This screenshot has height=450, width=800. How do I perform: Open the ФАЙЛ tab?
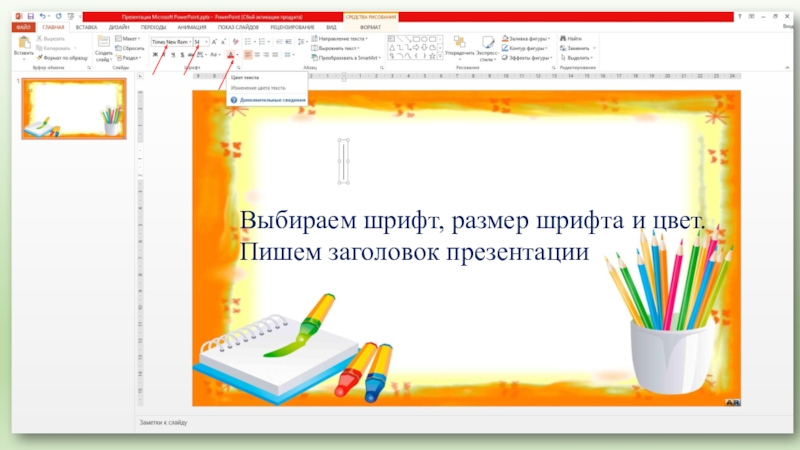[23, 27]
